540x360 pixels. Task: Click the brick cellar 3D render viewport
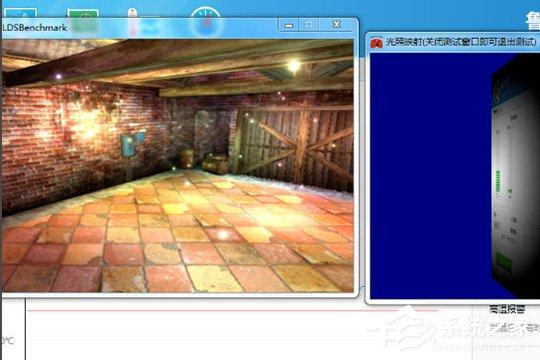[x=178, y=166]
